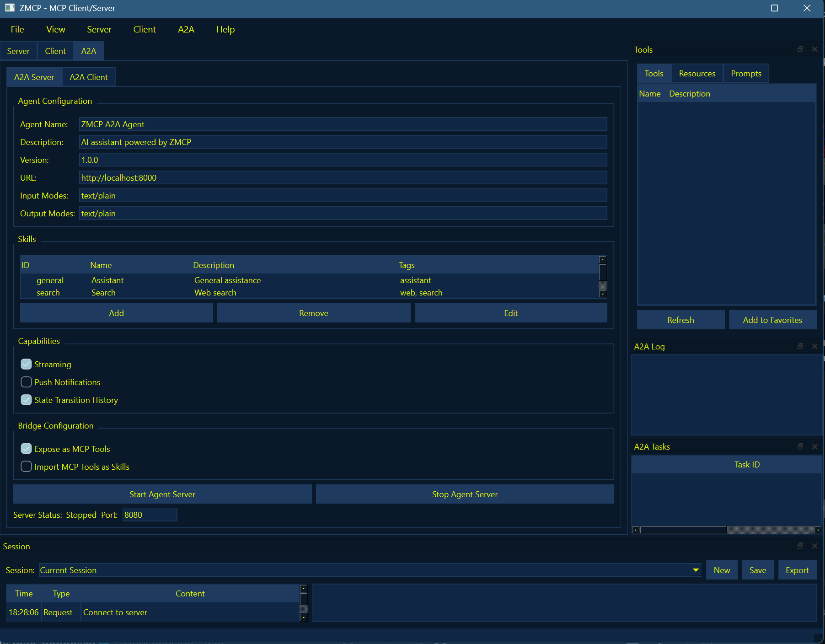The width and height of the screenshot is (825, 644).
Task: Click Start Agent Server
Action: pos(162,494)
